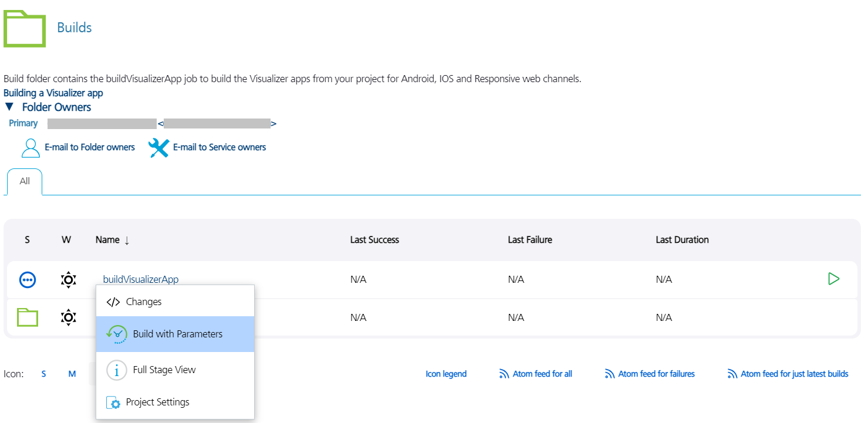Click the RSS icon for Atom feed for all
The height and width of the screenshot is (423, 868).
[x=504, y=373]
